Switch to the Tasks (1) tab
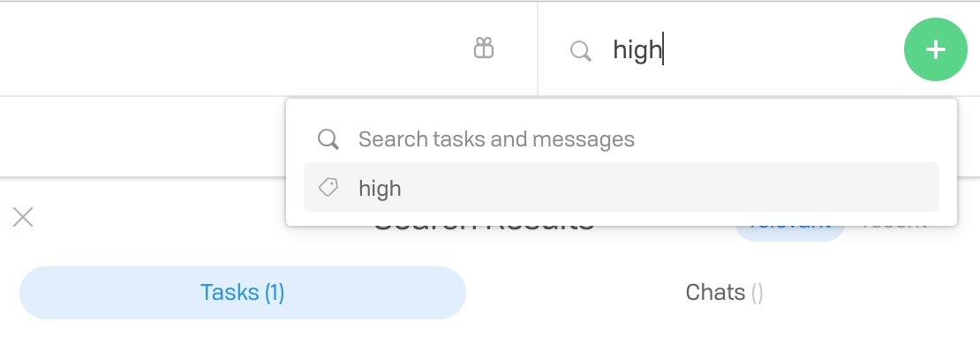Image resolution: width=980 pixels, height=351 pixels. [x=243, y=292]
